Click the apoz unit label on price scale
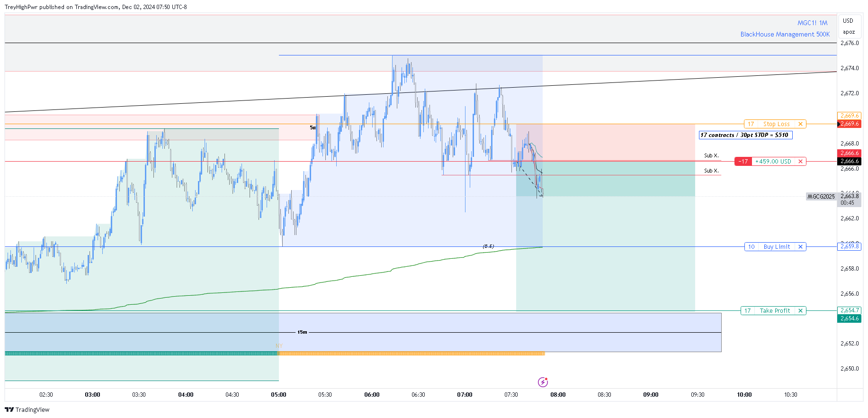Screen dimensions: 868x418 [x=849, y=32]
